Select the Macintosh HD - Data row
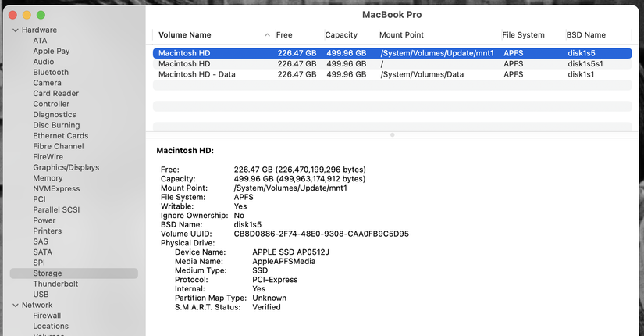The image size is (644, 336). point(392,74)
